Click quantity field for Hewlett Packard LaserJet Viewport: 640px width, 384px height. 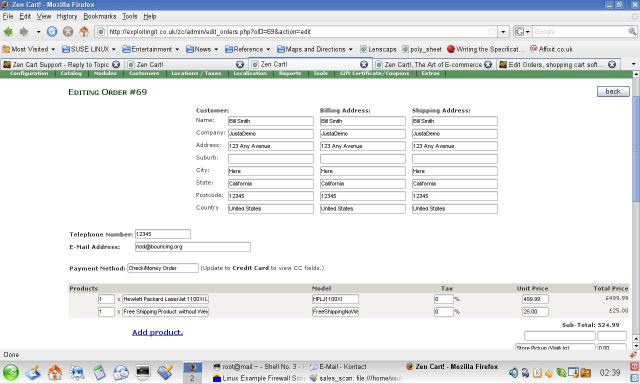106,299
